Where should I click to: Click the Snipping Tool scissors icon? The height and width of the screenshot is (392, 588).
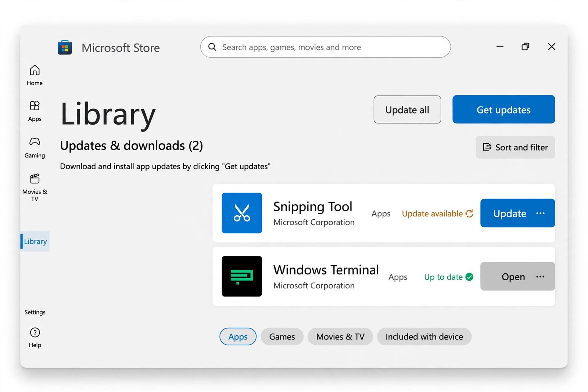[242, 213]
